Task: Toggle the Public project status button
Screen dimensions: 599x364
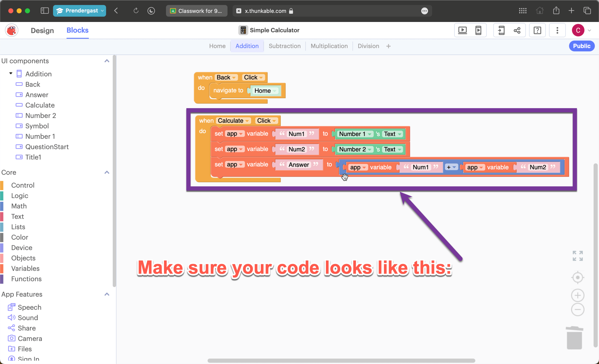Action: (581, 46)
